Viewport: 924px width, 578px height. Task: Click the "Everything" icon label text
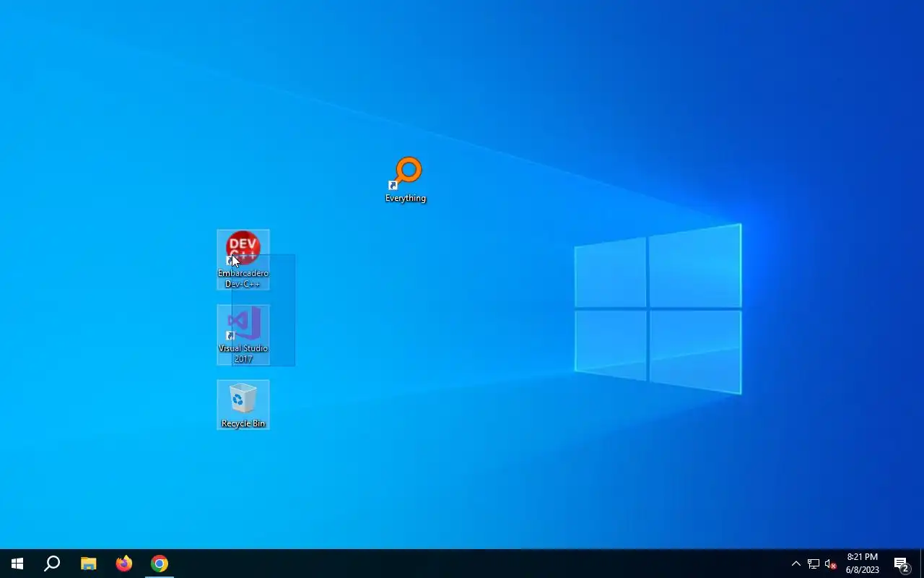click(406, 198)
